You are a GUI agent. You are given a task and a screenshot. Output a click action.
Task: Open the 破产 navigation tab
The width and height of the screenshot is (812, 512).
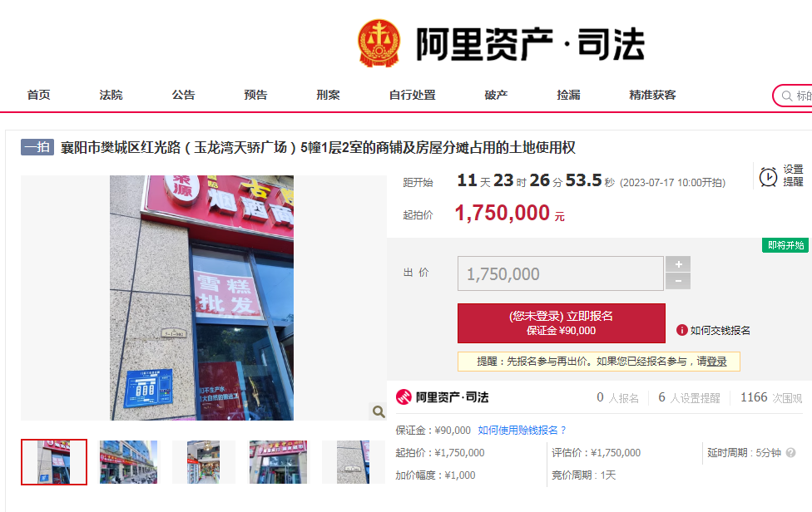tap(496, 95)
